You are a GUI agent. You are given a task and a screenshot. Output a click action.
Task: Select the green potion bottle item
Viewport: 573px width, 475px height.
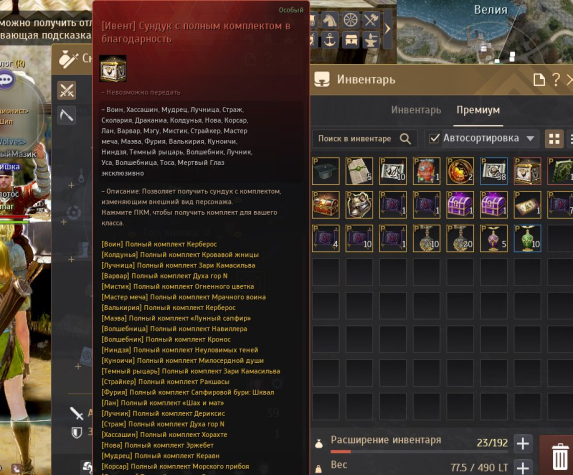tap(527, 238)
